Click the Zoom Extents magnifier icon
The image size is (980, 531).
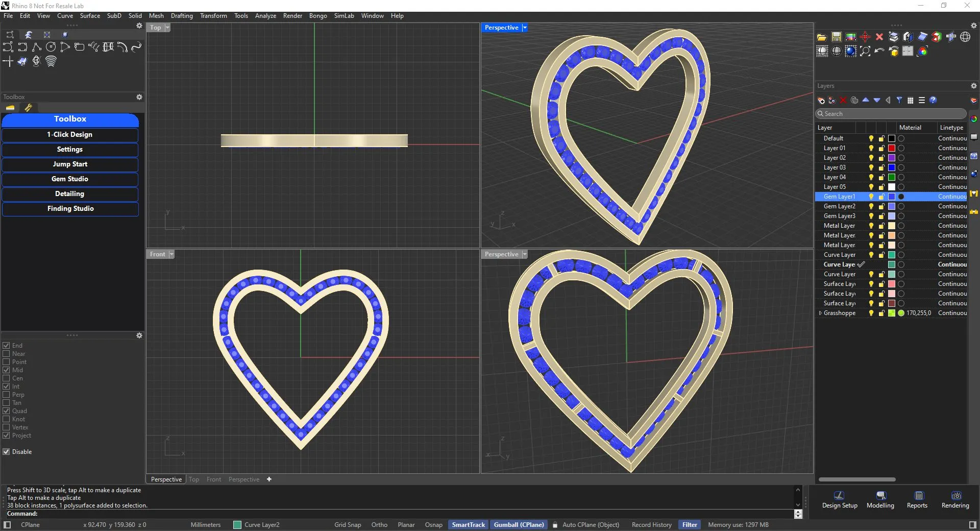[x=865, y=51]
